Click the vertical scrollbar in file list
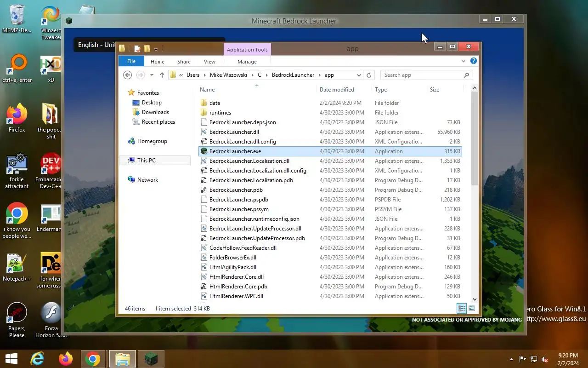The width and height of the screenshot is (588, 368). pos(475,138)
